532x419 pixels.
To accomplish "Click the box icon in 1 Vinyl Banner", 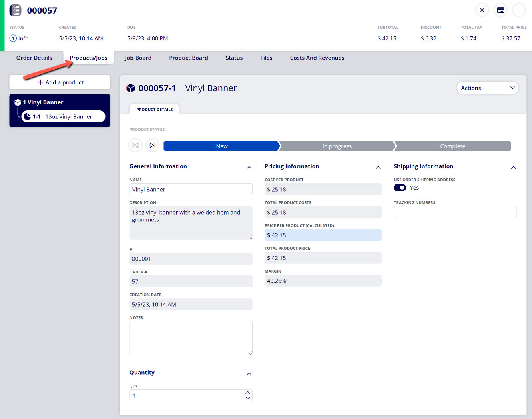I will point(18,102).
